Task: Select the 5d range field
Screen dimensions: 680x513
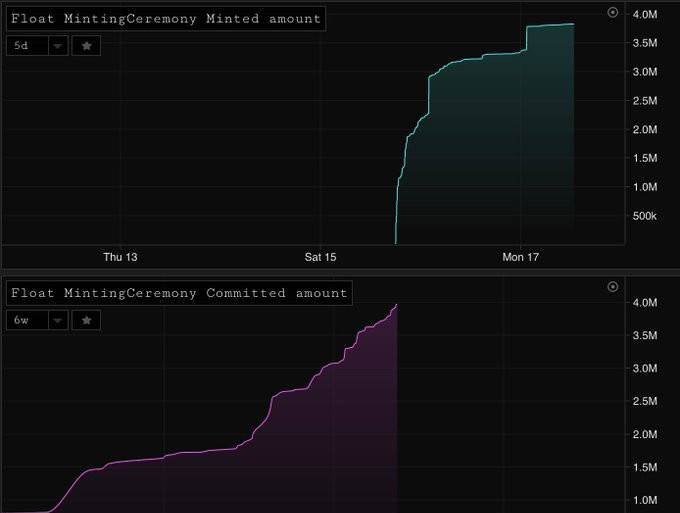Action: pyautogui.click(x=27, y=46)
